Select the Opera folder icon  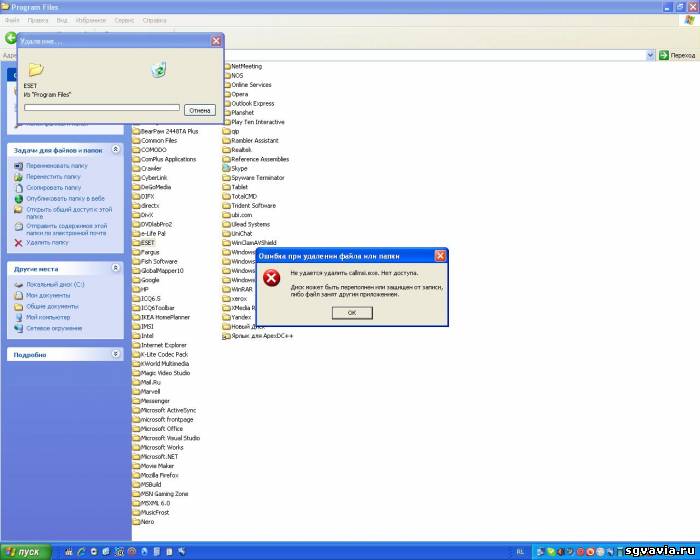[226, 94]
